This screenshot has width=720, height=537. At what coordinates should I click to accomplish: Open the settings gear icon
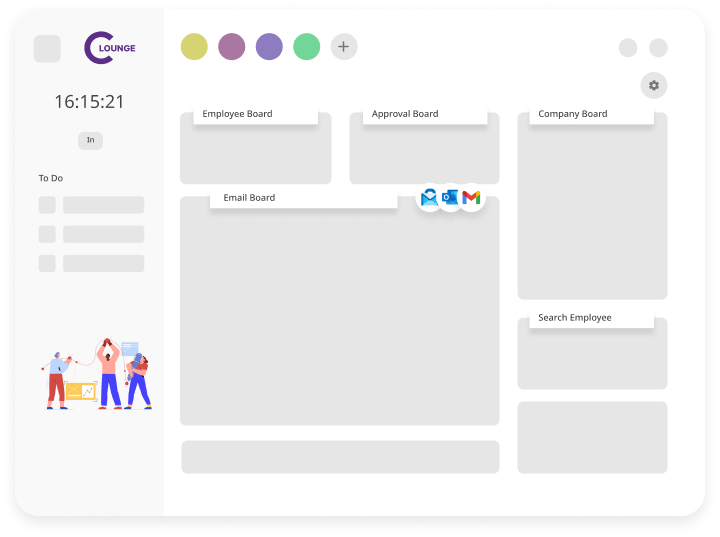click(653, 85)
